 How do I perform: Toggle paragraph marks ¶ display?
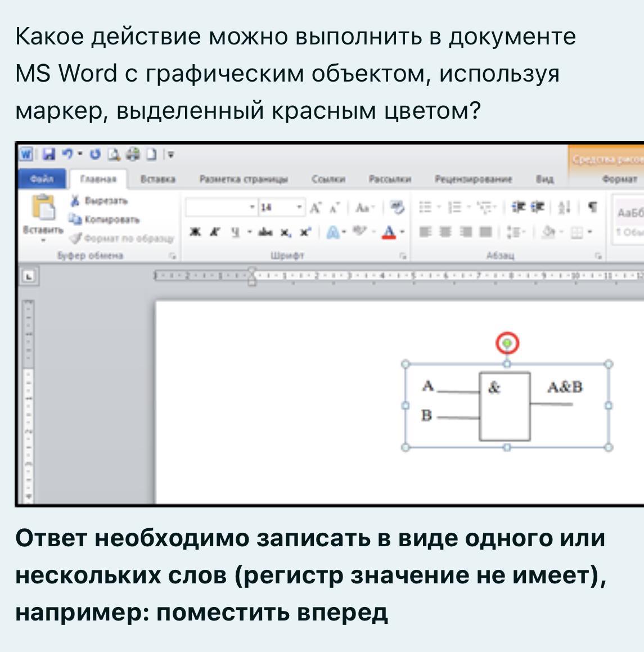point(592,208)
